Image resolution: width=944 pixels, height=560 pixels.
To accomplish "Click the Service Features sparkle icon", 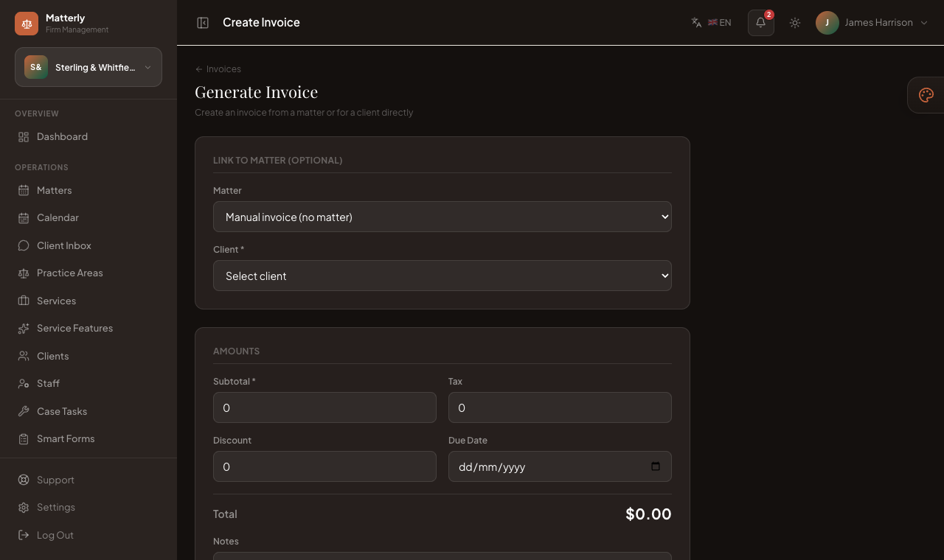I will [x=24, y=329].
